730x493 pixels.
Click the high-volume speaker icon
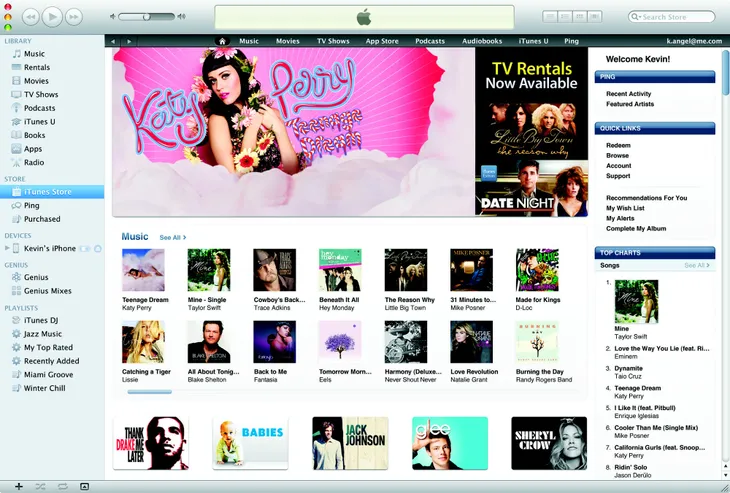pos(182,17)
